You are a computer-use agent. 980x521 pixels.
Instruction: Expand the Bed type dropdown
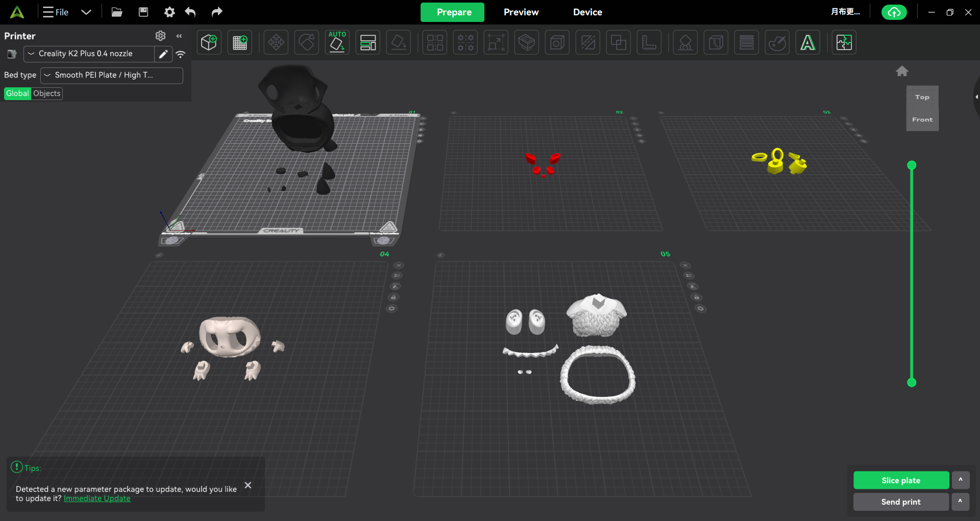111,75
